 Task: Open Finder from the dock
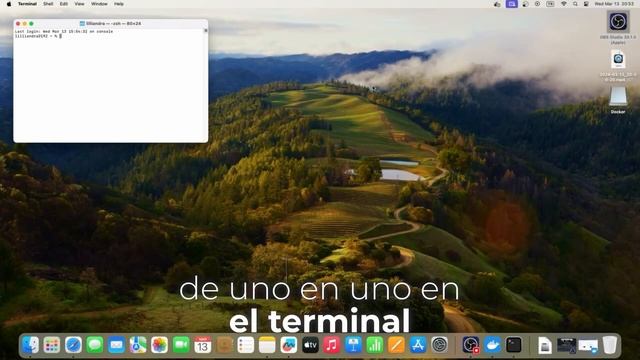pos(31,345)
